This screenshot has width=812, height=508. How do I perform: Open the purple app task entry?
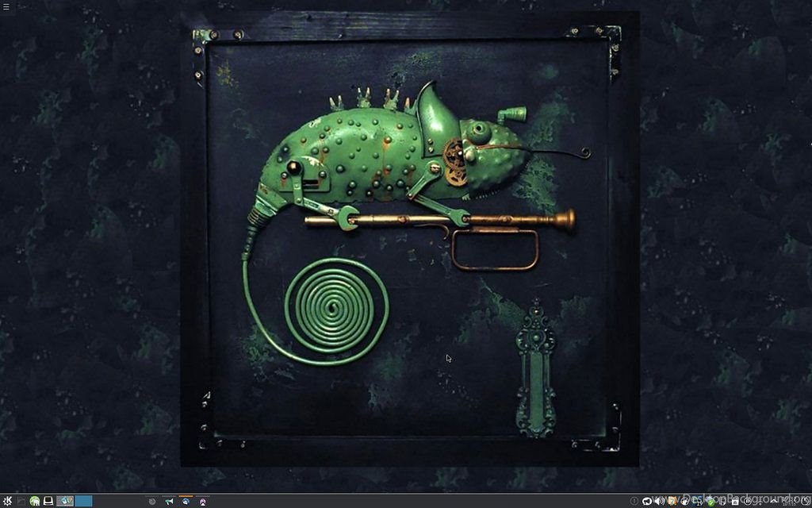[x=202, y=502]
